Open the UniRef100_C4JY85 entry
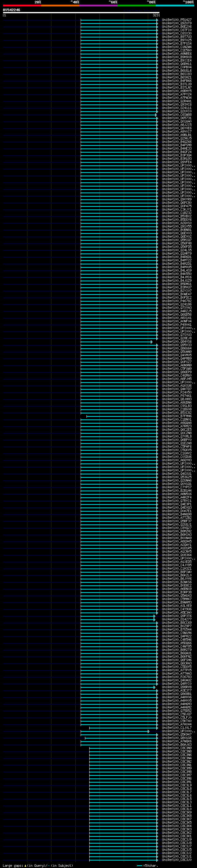This screenshot has height=868, width=197. tap(176, 565)
